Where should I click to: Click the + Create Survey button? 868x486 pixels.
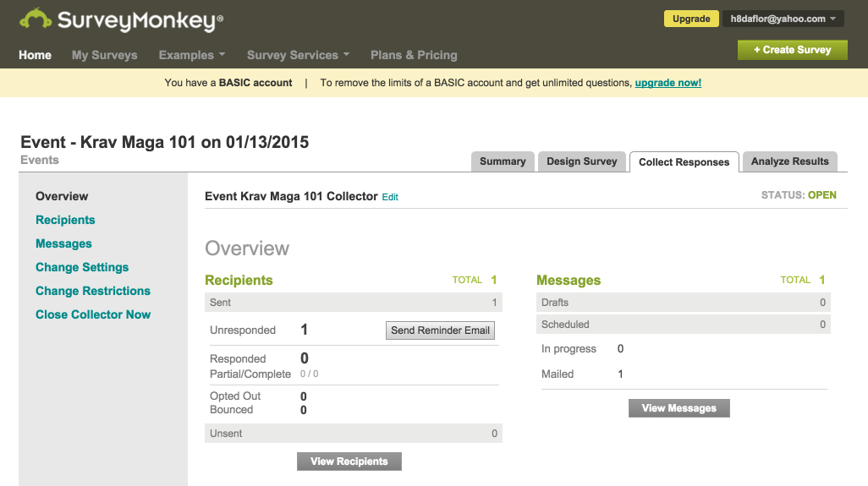792,50
